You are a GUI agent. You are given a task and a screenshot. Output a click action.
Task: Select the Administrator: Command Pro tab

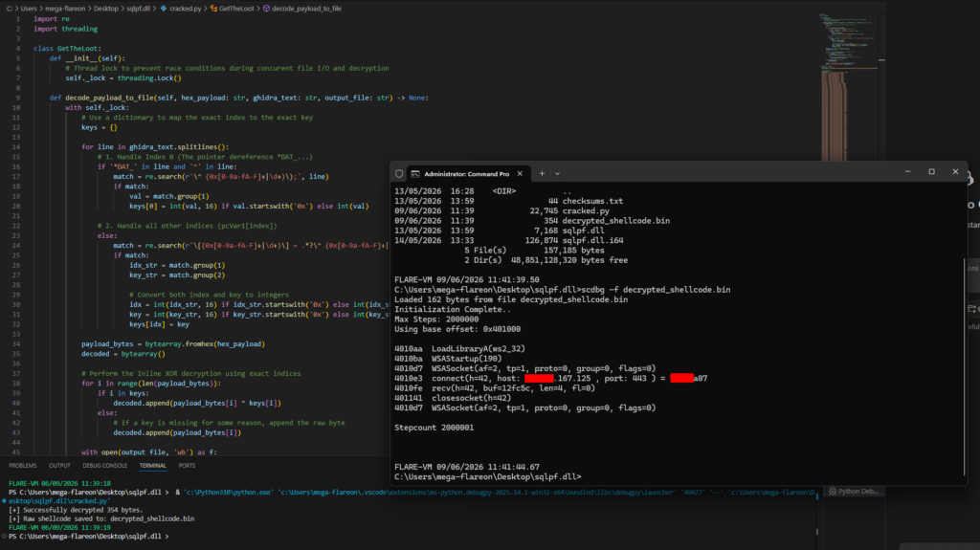coord(467,174)
